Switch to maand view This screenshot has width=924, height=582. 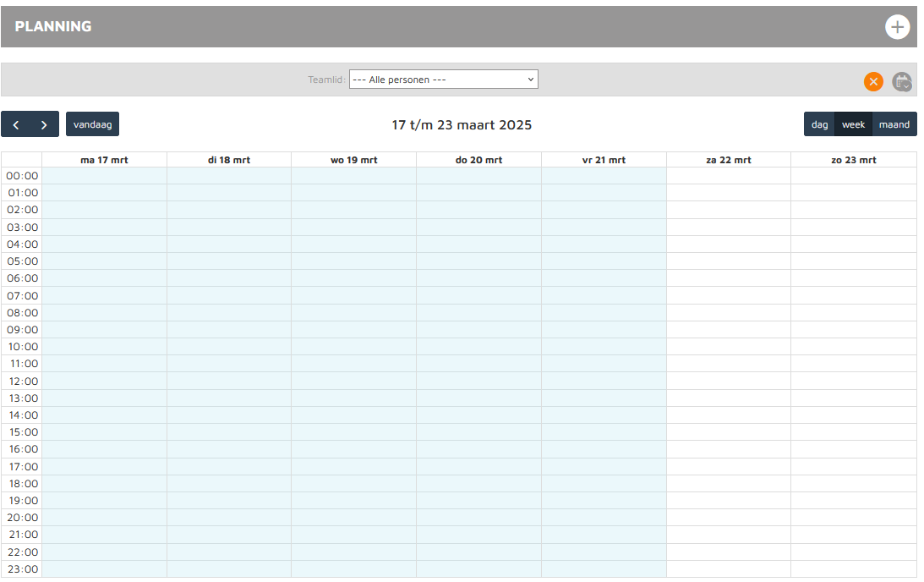point(894,124)
